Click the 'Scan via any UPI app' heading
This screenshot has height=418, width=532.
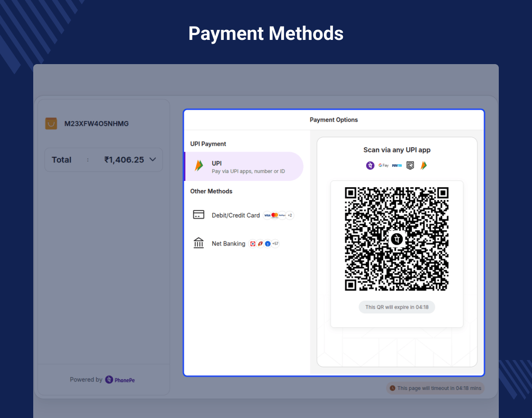[x=397, y=150]
